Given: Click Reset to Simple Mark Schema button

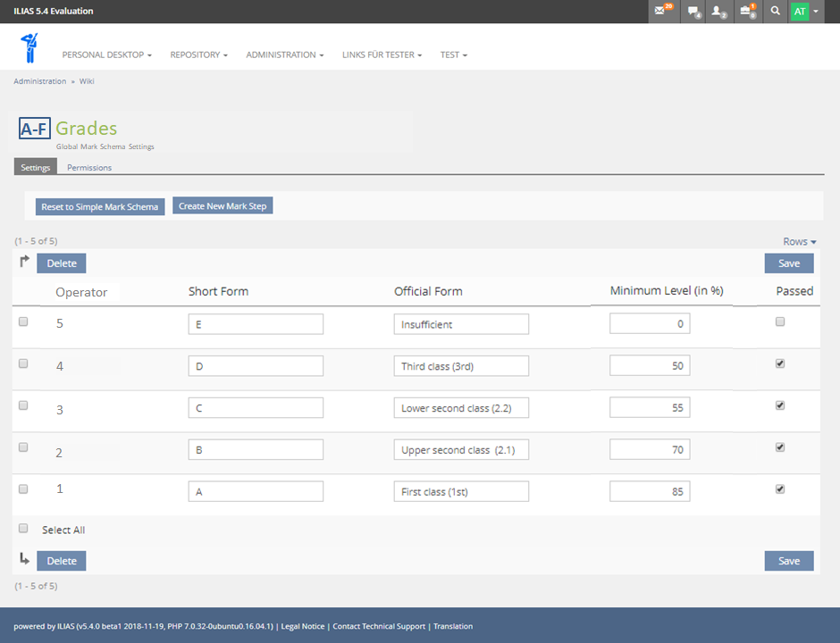Looking at the screenshot, I should 99,206.
